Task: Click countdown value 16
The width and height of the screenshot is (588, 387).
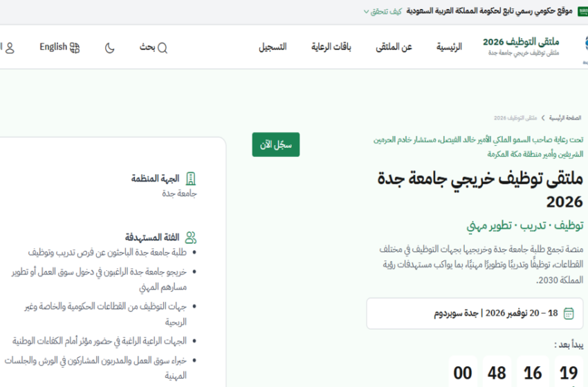Action: point(533,373)
